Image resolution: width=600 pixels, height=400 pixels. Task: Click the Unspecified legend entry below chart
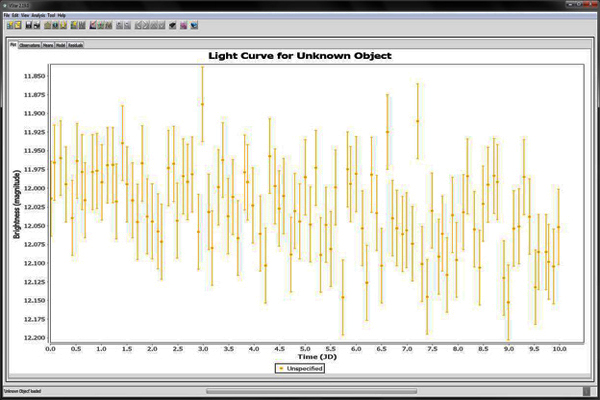click(302, 368)
